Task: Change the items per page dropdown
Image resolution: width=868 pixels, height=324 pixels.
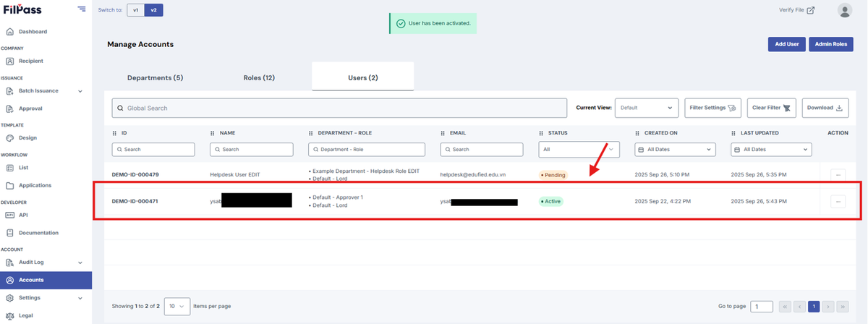Action: (177, 307)
